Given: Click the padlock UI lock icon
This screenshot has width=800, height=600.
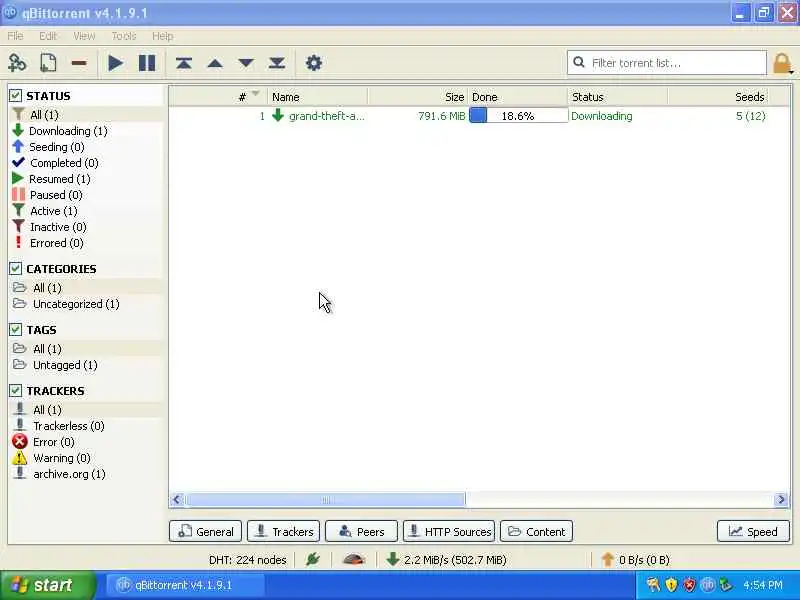Looking at the screenshot, I should click(782, 64).
